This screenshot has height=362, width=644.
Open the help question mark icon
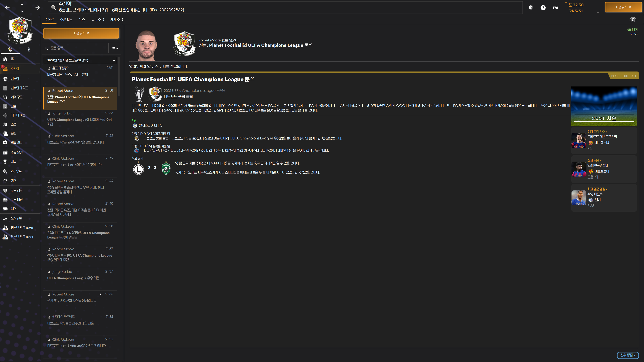[543, 8]
